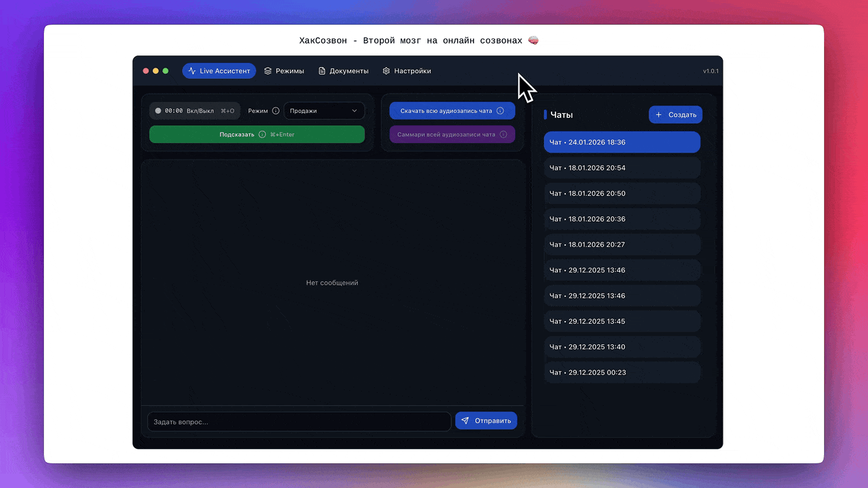The image size is (868, 488).
Task: Click the Скачать всю аудиозапись чата button
Action: (446, 111)
